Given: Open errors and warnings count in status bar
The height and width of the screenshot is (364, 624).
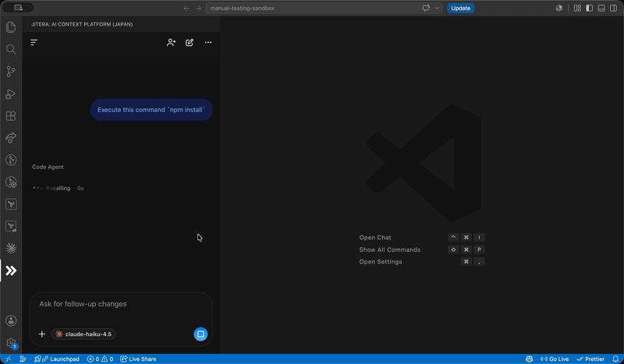Looking at the screenshot, I should coord(100,359).
